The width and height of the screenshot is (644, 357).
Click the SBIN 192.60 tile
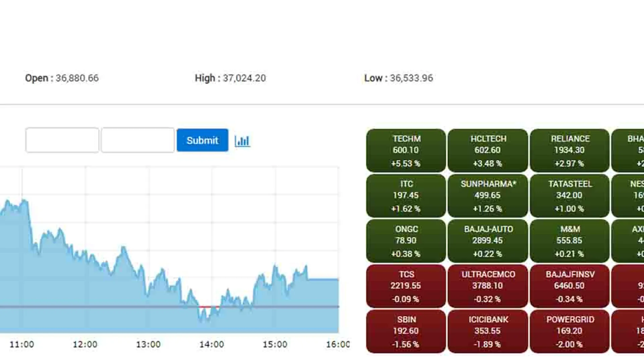406,332
